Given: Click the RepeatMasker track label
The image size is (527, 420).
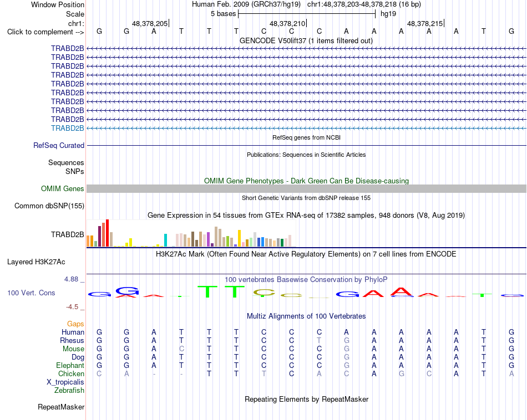Looking at the screenshot, I should pos(61,407).
